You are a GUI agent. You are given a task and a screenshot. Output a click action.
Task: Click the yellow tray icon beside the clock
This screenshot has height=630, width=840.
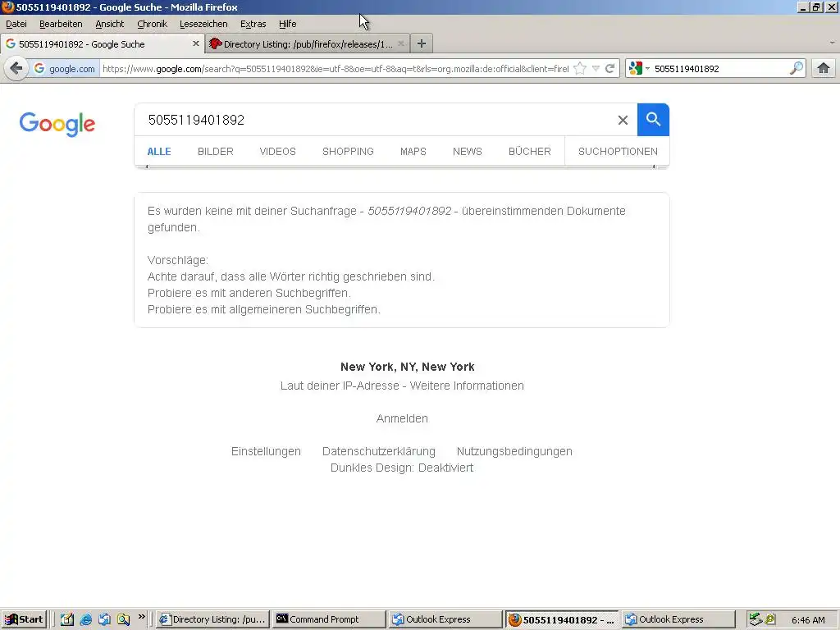[771, 619]
